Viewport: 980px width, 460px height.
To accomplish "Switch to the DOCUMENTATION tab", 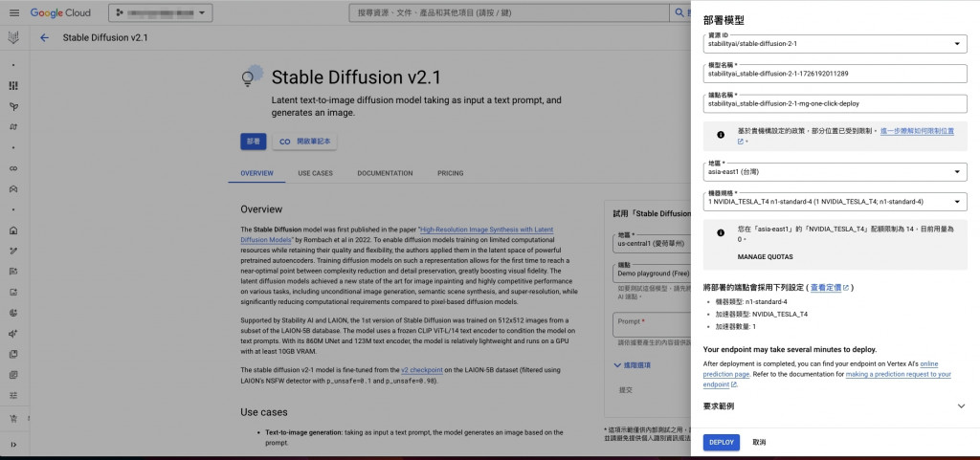I will coord(385,173).
